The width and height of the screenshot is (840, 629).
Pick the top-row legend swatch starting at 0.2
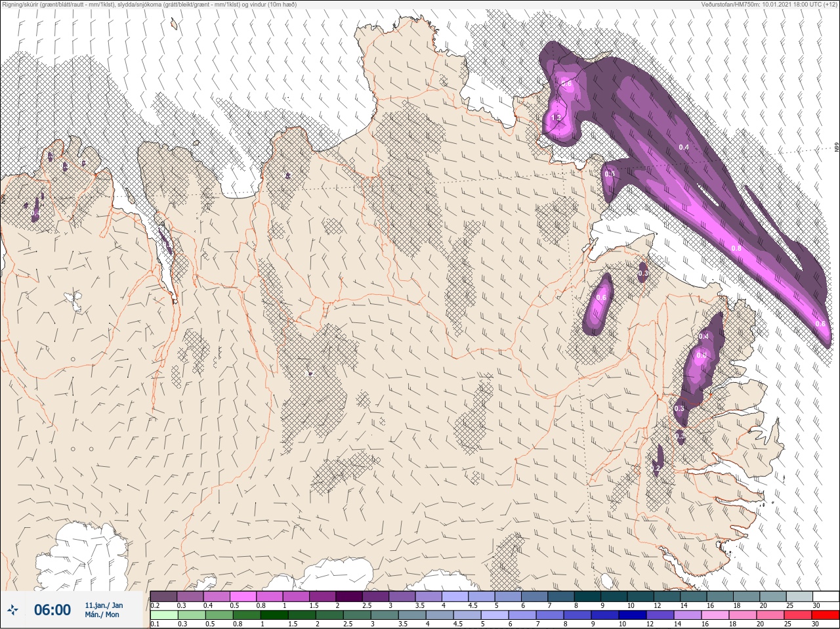click(163, 596)
